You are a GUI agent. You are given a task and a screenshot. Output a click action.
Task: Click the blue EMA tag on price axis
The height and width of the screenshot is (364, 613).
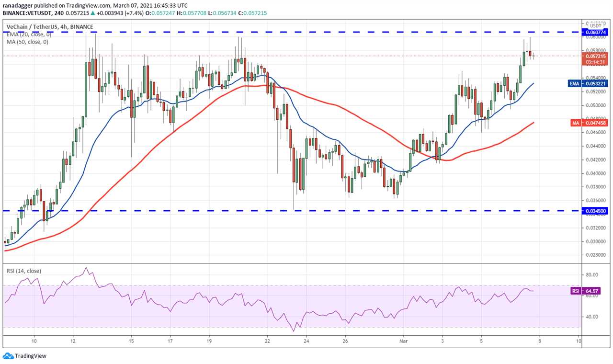[575, 83]
